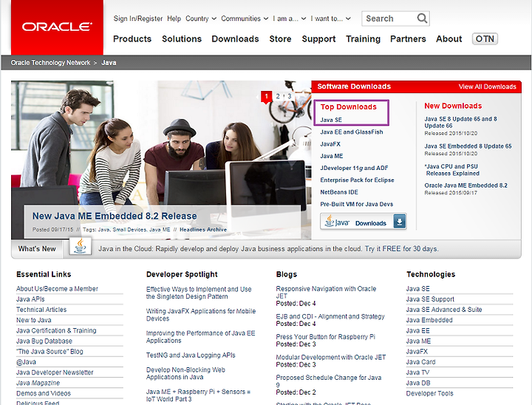The image size is (532, 405).
Task: Open the Products menu
Action: click(132, 39)
